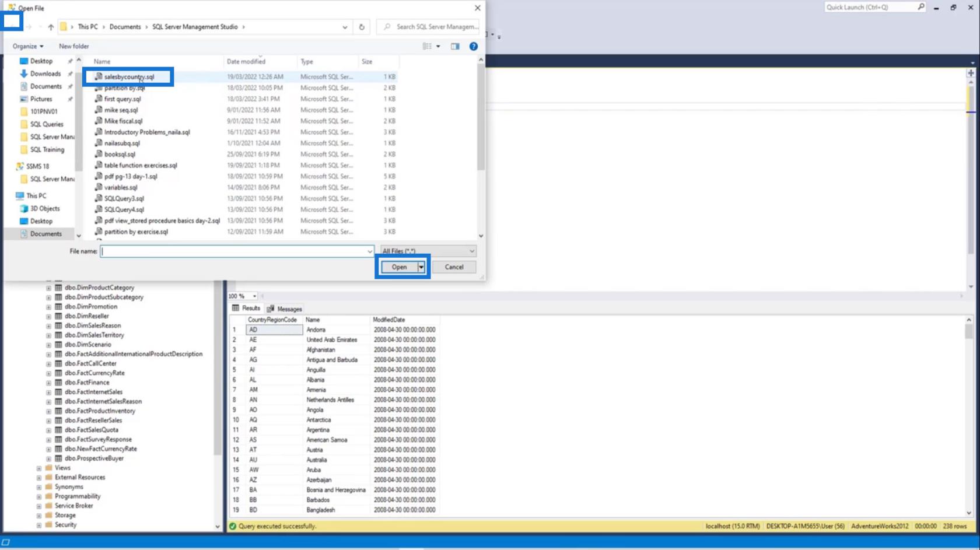Click the CountryRegionCode column header
980x550 pixels.
click(x=272, y=320)
